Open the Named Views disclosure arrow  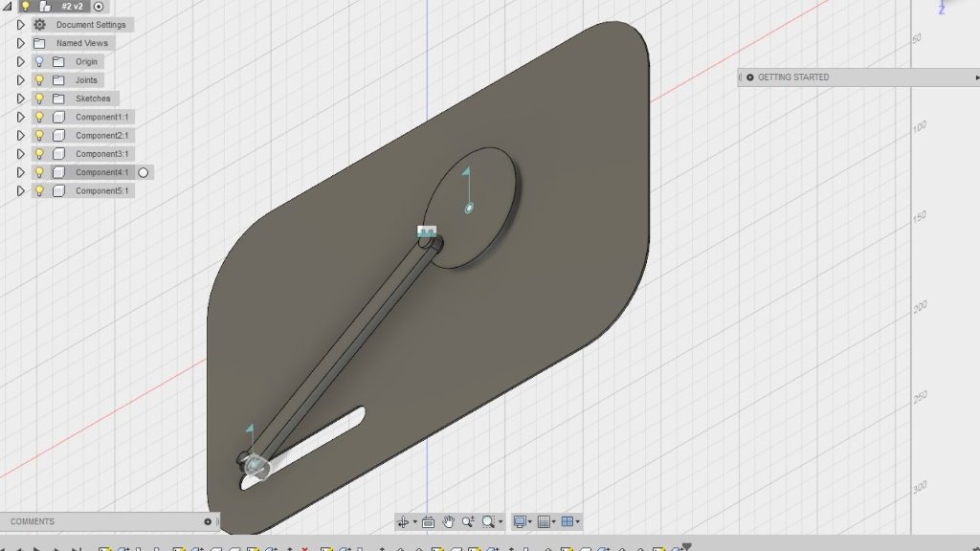tap(20, 42)
